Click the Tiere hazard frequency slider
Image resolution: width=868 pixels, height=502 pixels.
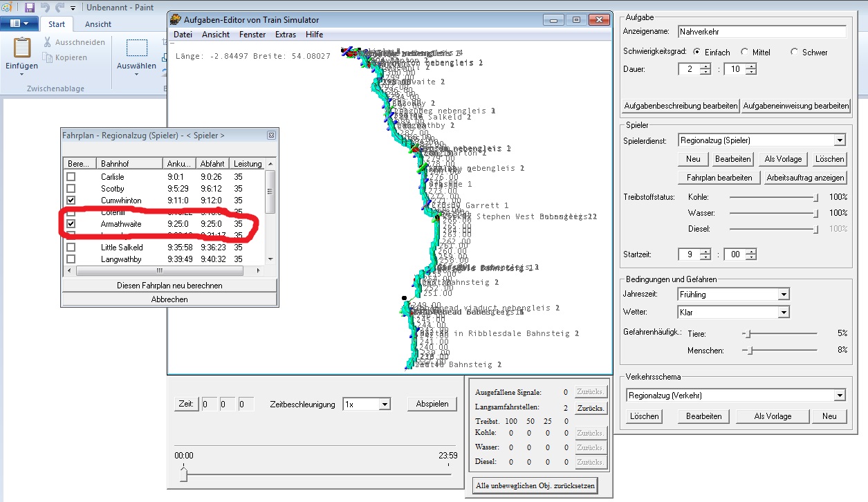[746, 333]
